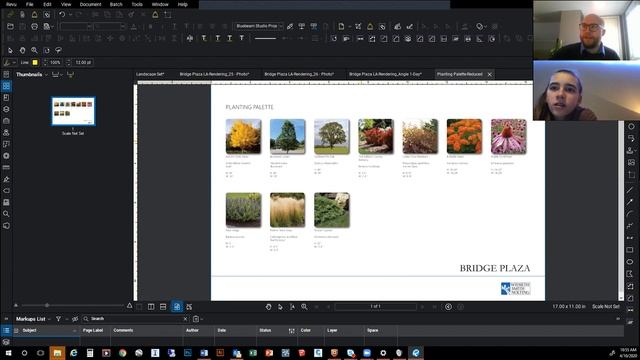Select the Ellipse tool in right sidebar
Image resolution: width=640 pixels, height=360 pixels.
click(x=630, y=261)
